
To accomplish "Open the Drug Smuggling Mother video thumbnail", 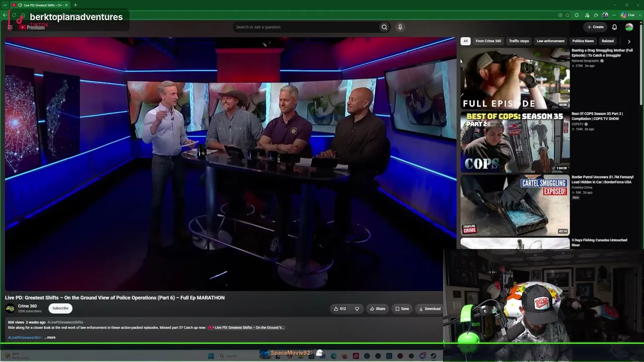I will click(x=515, y=78).
